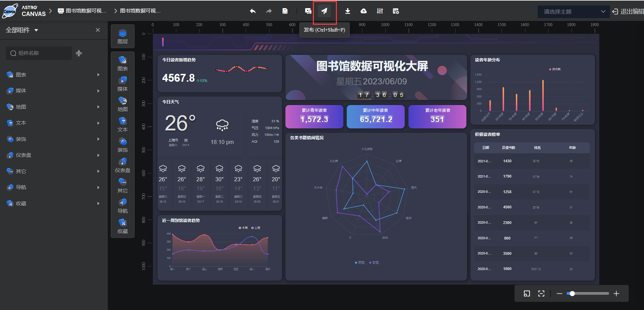Publish the screen with the paper plane icon
This screenshot has width=644, height=310.
(x=324, y=11)
